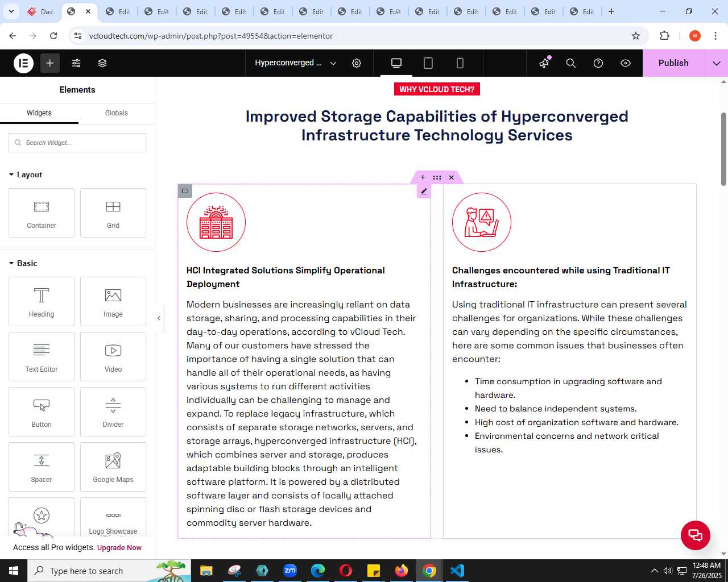The height and width of the screenshot is (582, 728).
Task: Select the Video widget
Action: [113, 357]
